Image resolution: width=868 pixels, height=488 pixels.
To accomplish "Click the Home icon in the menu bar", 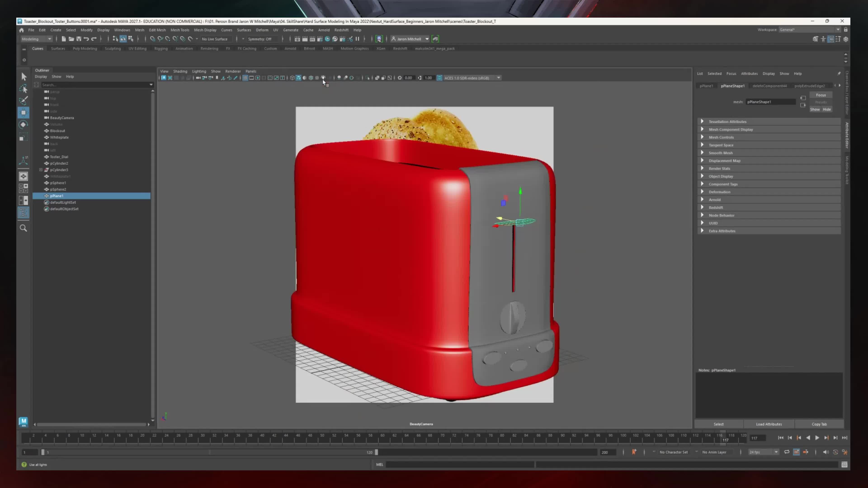I will tap(21, 30).
